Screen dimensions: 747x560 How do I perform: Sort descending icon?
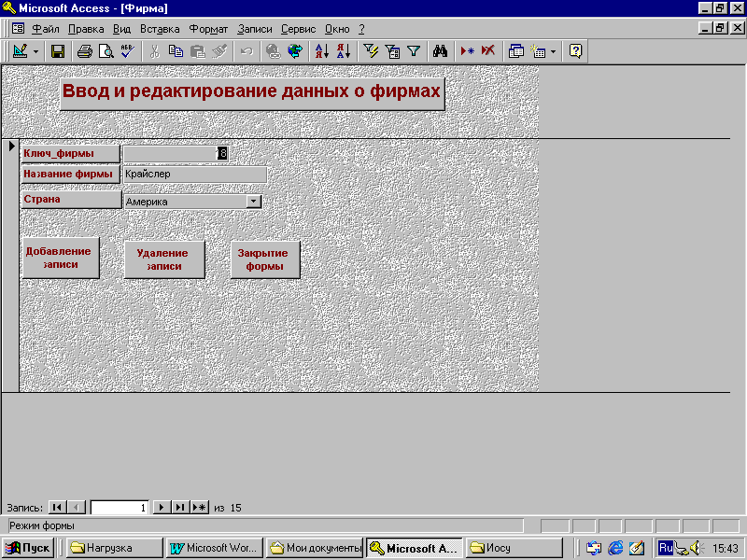[344, 51]
